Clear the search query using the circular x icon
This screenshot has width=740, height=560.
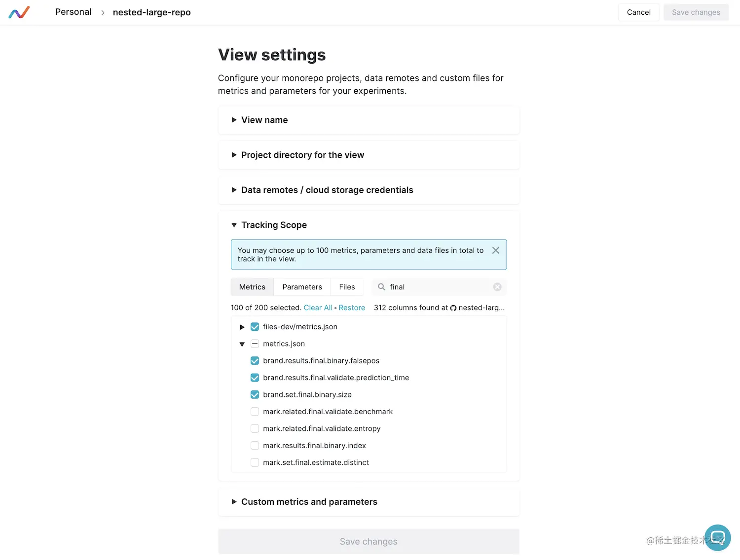(497, 286)
